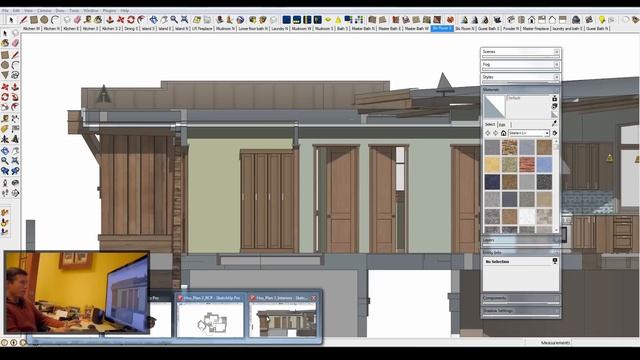
Task: Choose the dark navy blue material swatch
Action: point(492,182)
